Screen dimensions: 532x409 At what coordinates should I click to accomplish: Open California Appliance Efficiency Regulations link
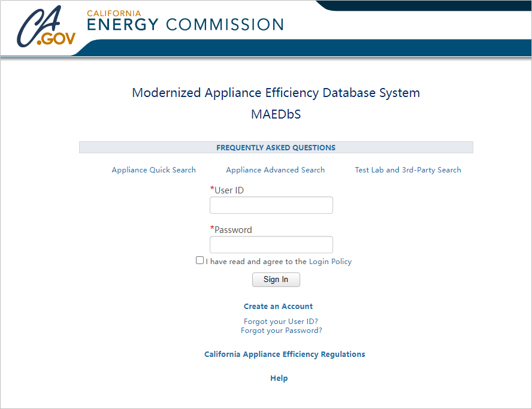(x=285, y=355)
